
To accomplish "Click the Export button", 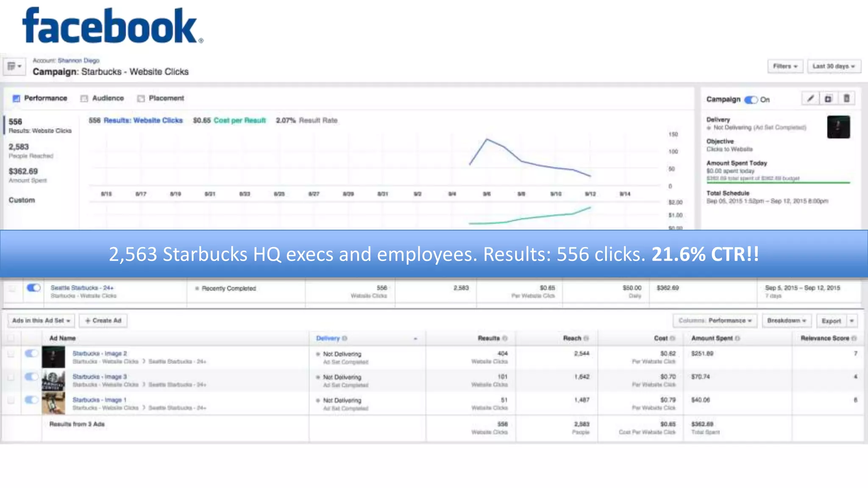I will [831, 321].
